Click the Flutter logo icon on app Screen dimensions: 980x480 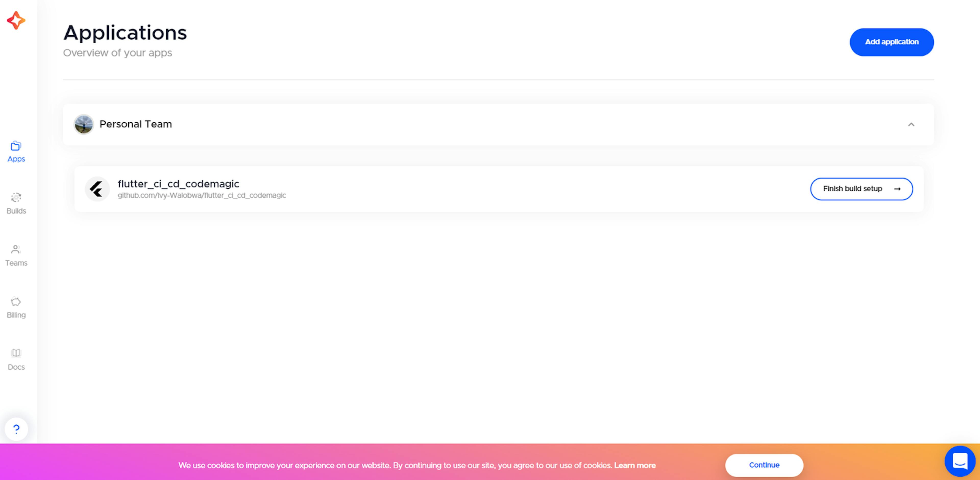[x=97, y=188]
